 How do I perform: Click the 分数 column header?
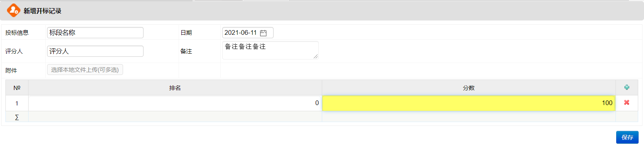click(469, 88)
